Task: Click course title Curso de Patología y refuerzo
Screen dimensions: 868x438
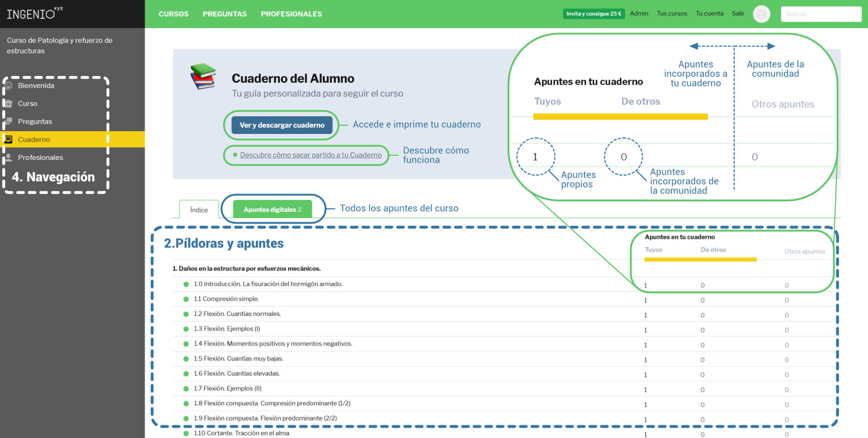Action: coord(60,45)
